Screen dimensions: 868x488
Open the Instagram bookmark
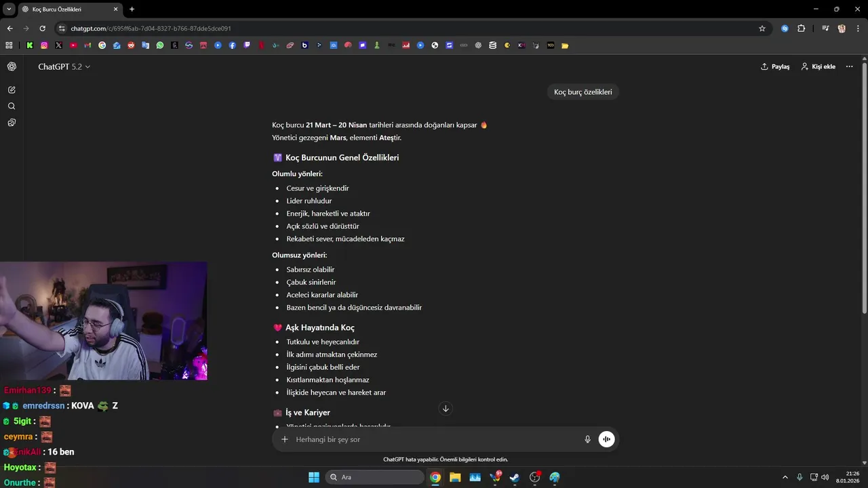[x=44, y=45]
